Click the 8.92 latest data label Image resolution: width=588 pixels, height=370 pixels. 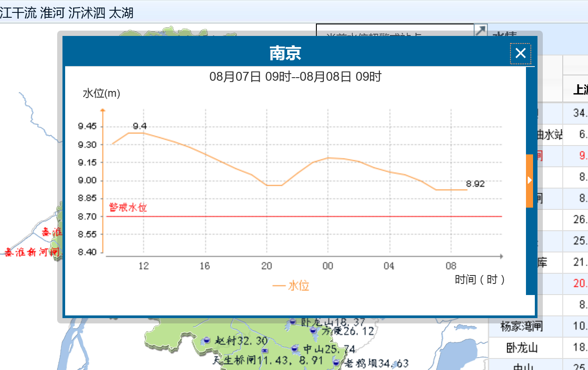pos(475,184)
